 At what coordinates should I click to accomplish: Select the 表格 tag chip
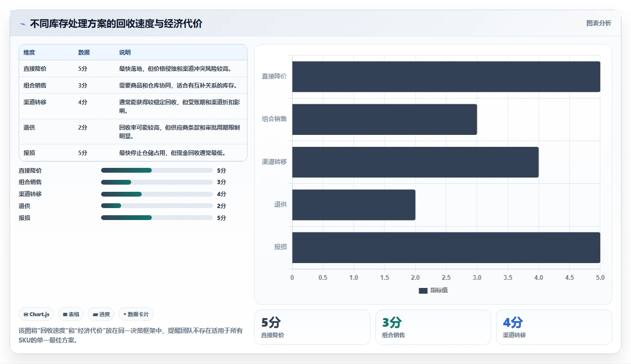[x=71, y=314]
